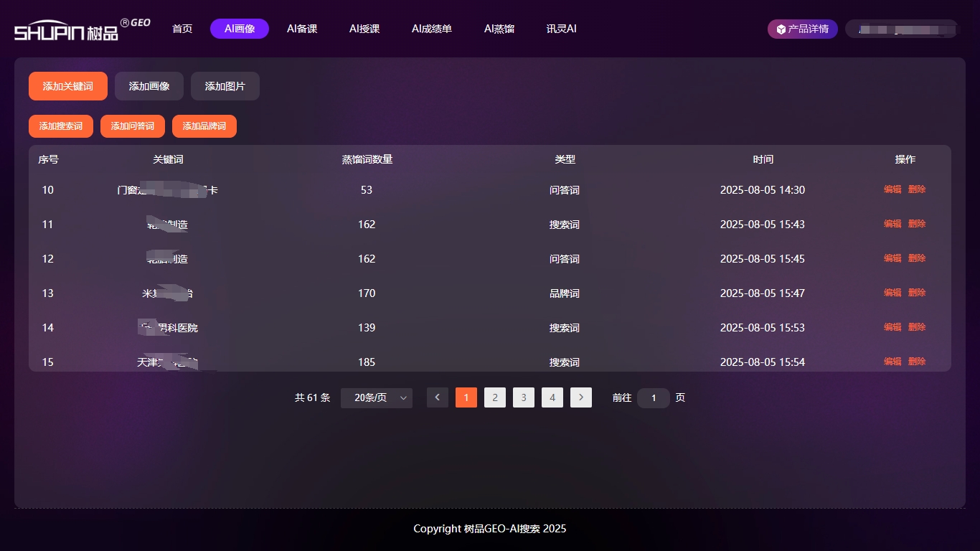Go to page 3 of results

tap(524, 397)
